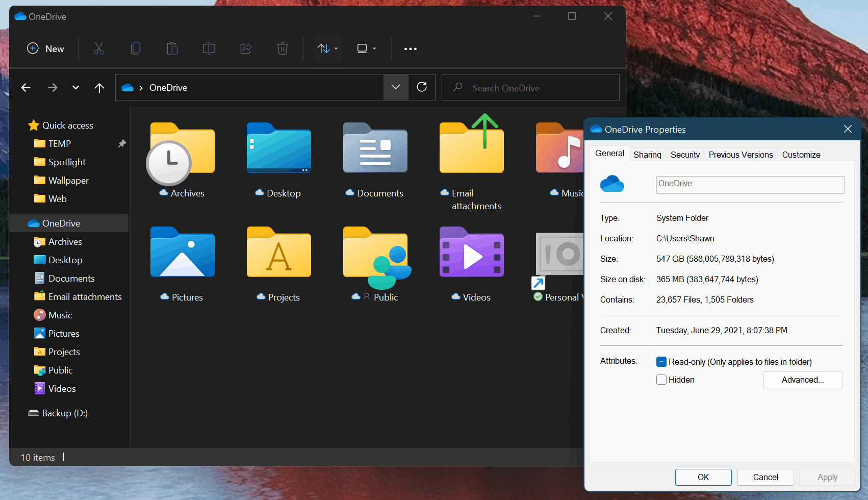Click the Delete trash icon
This screenshot has height=500, width=868.
[x=283, y=48]
